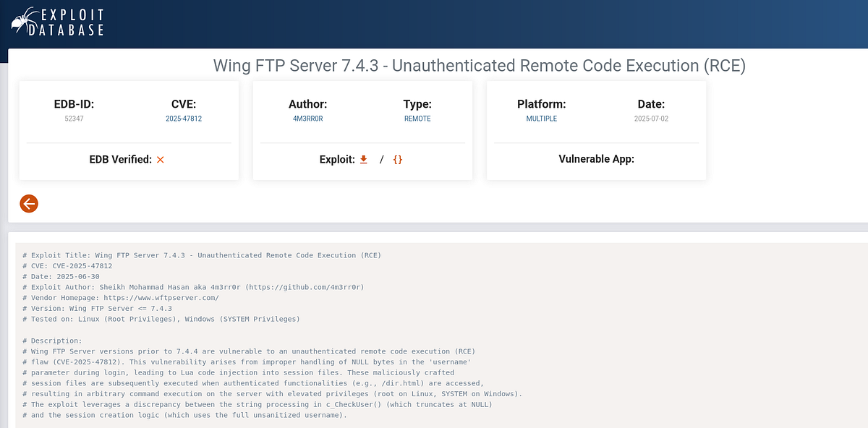Click the orange back arrow button

pos(29,204)
